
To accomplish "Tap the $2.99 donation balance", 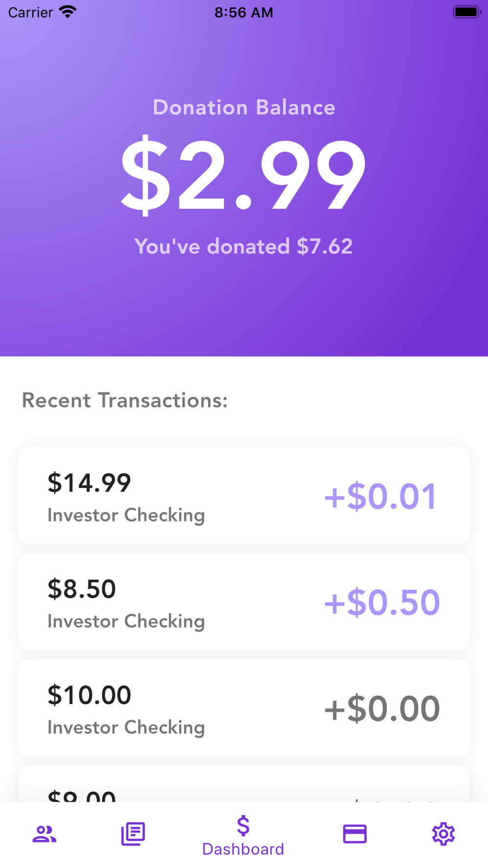I will pyautogui.click(x=243, y=176).
